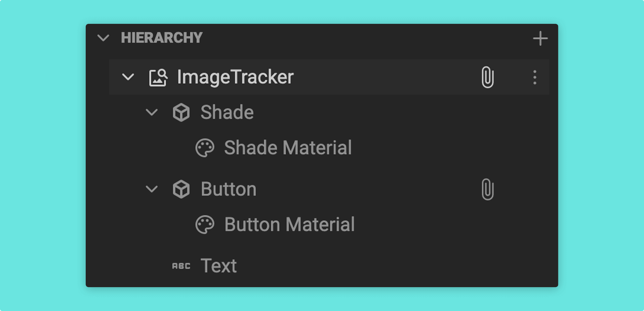Open the three-dot menu for ImageTracker

pos(535,77)
